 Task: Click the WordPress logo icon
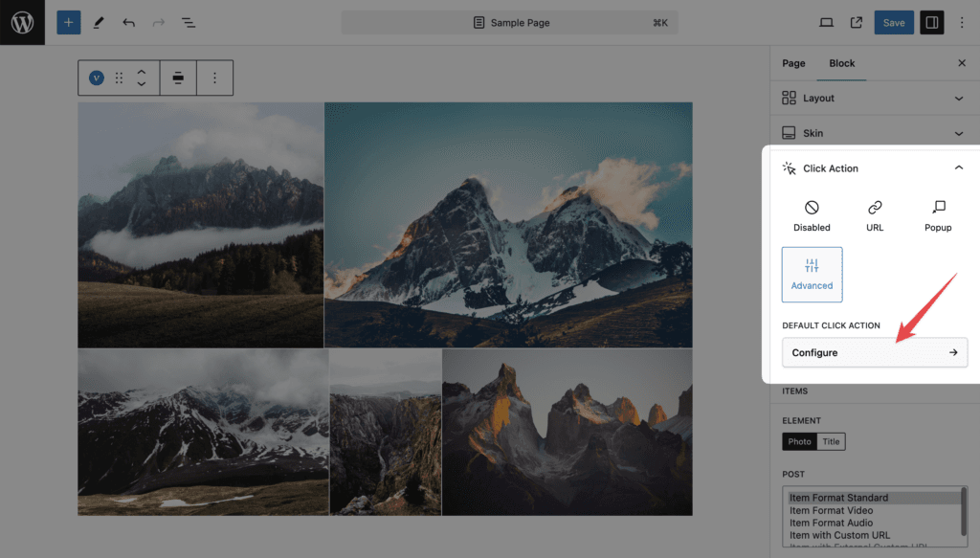click(x=22, y=22)
